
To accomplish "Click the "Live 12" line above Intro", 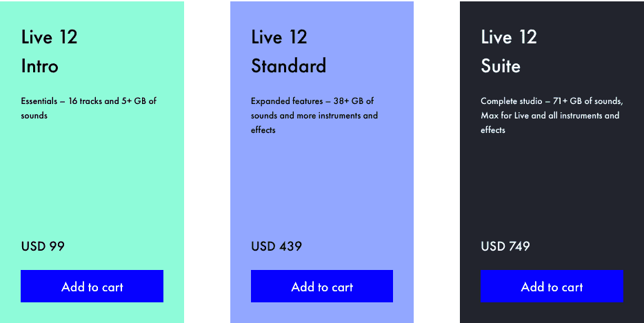I will pyautogui.click(x=49, y=37).
